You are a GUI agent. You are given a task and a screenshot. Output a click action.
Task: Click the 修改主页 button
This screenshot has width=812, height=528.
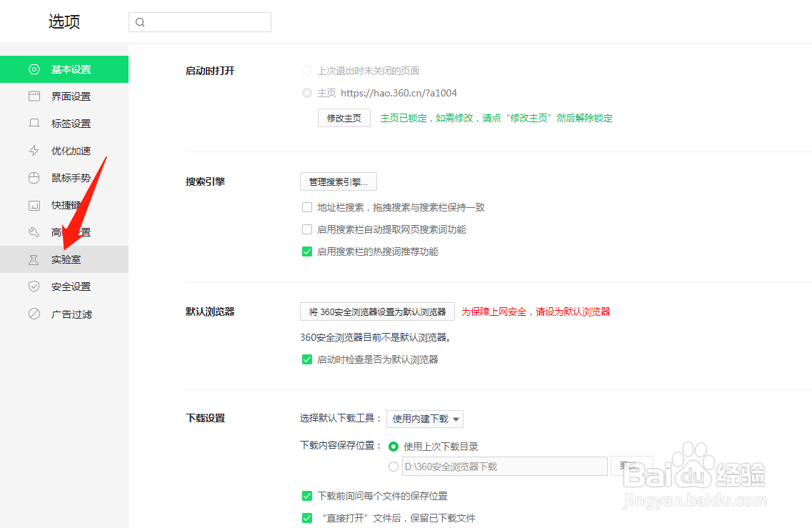point(344,118)
